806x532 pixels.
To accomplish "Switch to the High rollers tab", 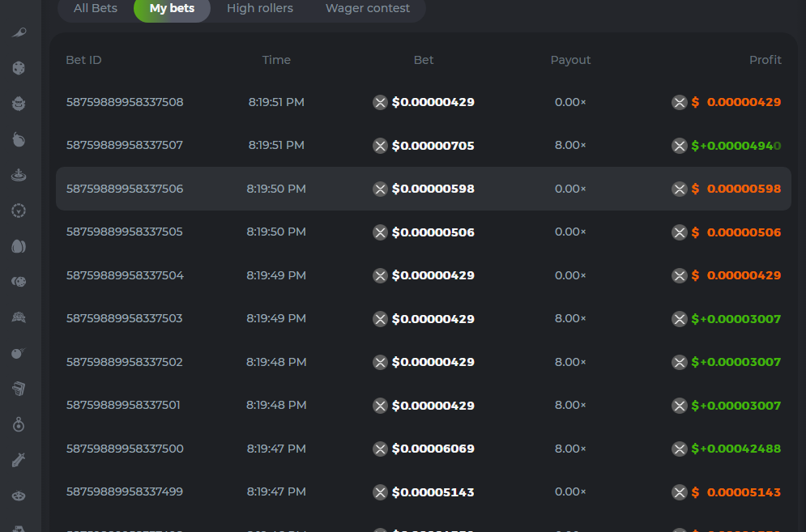I will (260, 8).
